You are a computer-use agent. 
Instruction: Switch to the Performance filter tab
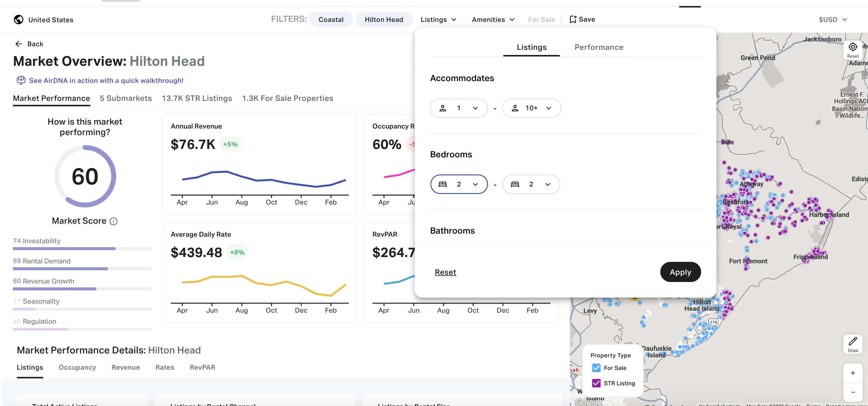pyautogui.click(x=599, y=47)
